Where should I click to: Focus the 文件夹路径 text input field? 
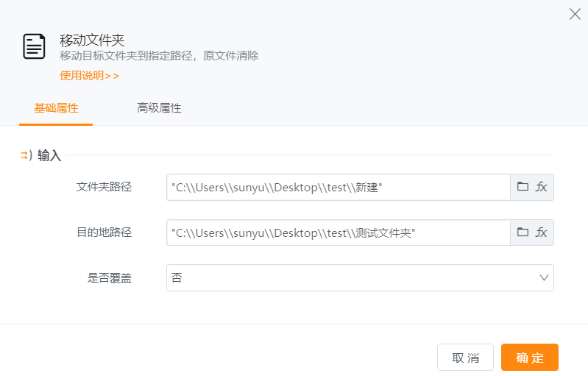click(x=337, y=187)
